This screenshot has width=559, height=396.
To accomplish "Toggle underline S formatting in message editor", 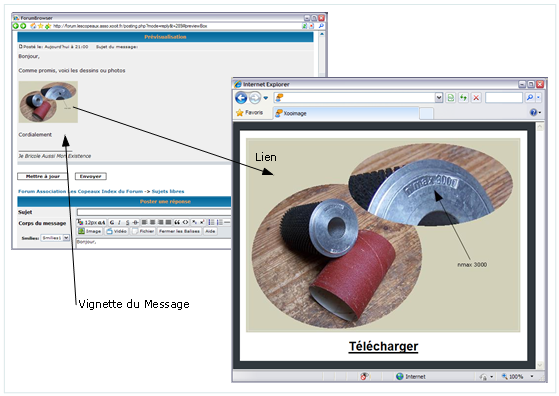I will coord(127,222).
